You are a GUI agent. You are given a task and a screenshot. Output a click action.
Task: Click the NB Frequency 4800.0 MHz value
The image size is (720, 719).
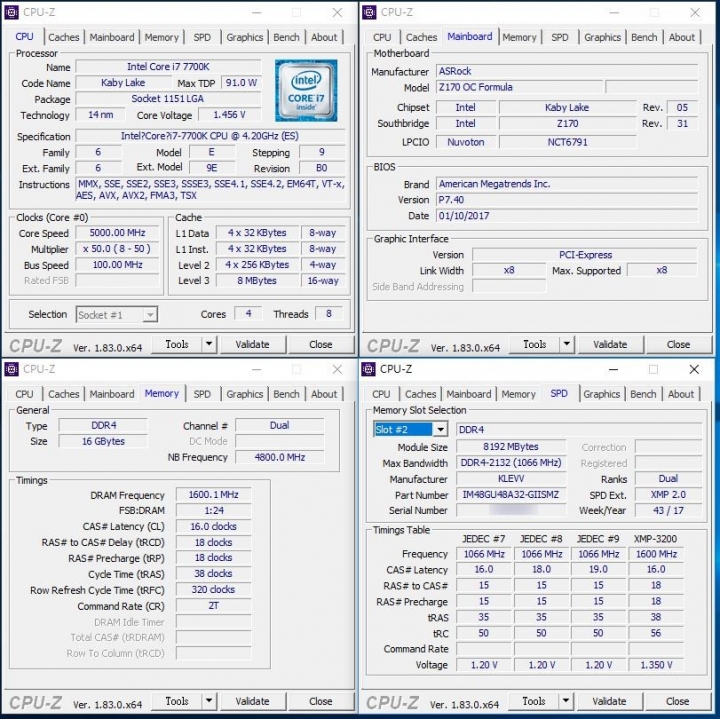tap(280, 457)
